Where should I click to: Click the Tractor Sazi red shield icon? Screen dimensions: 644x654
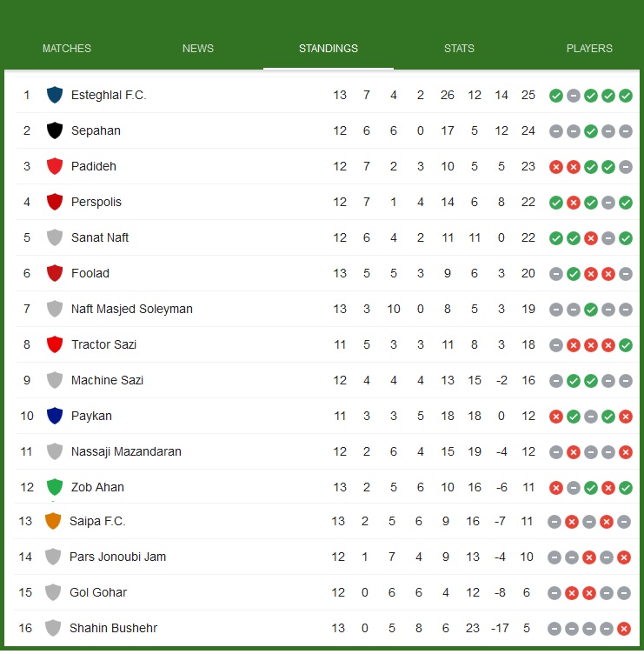(x=55, y=344)
